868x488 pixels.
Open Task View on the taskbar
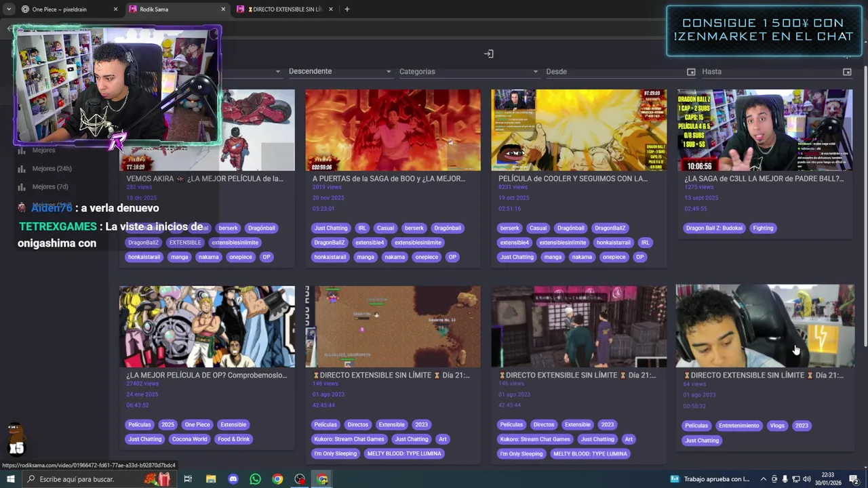(x=188, y=479)
